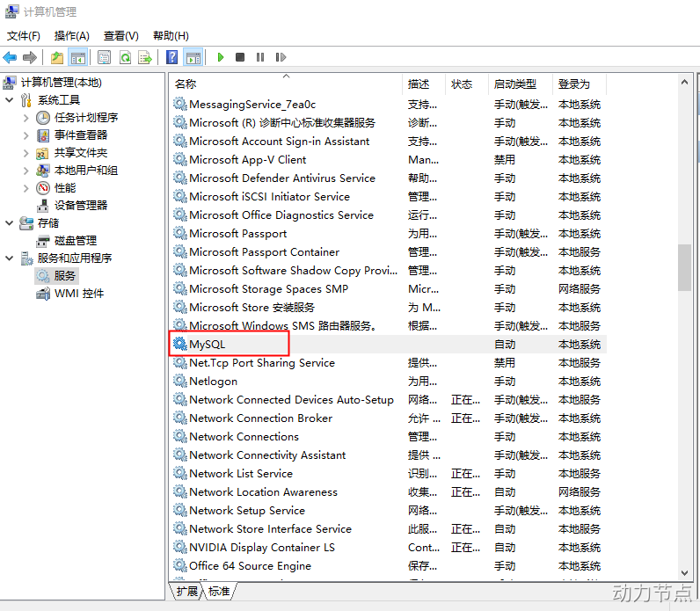This screenshot has height=611, width=700.
Task: Open 设备管理器 in the tree
Action: click(81, 206)
